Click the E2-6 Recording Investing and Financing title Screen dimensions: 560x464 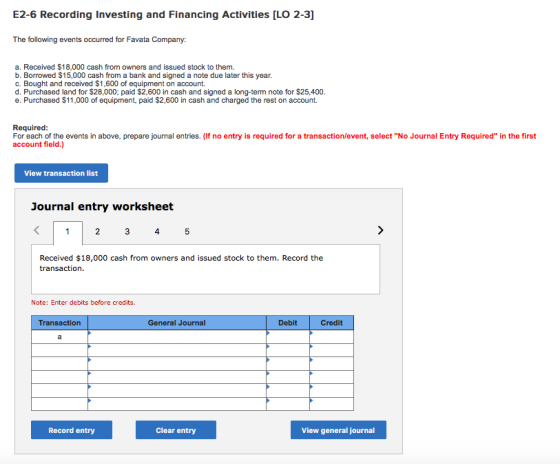tap(163, 15)
